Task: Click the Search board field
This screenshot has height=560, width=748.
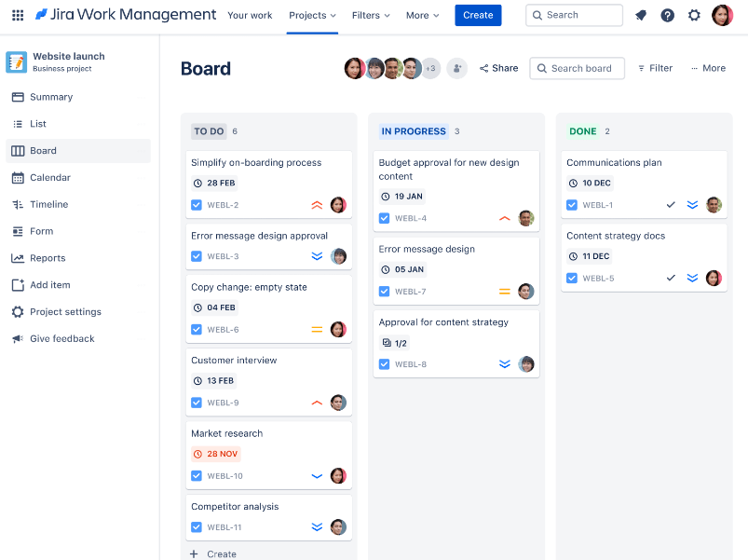Action: pos(577,68)
